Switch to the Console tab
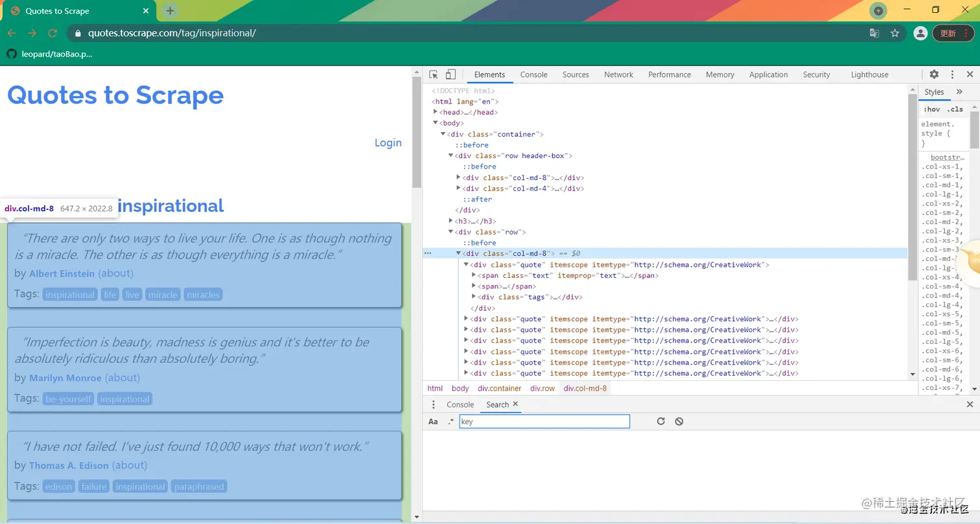This screenshot has width=980, height=524. tap(533, 74)
